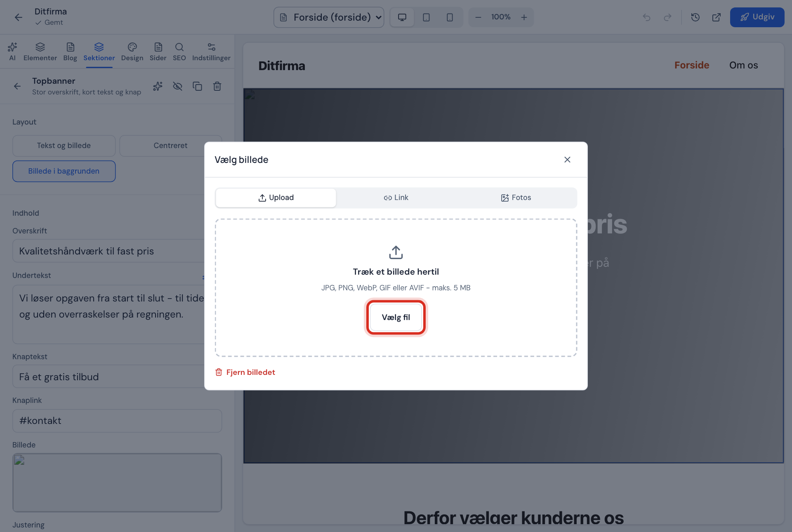The width and height of the screenshot is (792, 532).
Task: Select the Tekst og billede layout
Action: pyautogui.click(x=64, y=146)
